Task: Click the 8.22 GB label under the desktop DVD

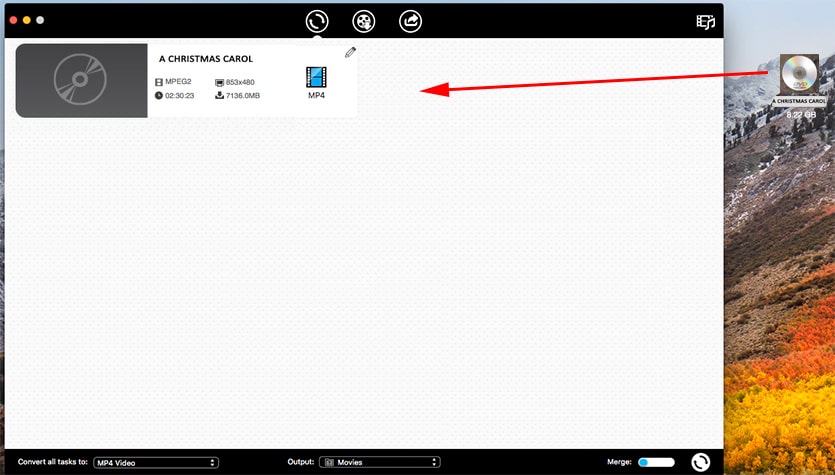Action: tap(801, 114)
